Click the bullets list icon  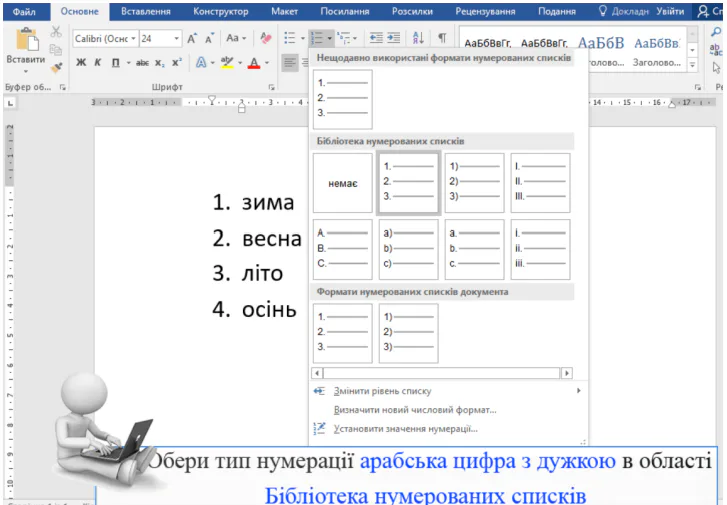tap(288, 38)
